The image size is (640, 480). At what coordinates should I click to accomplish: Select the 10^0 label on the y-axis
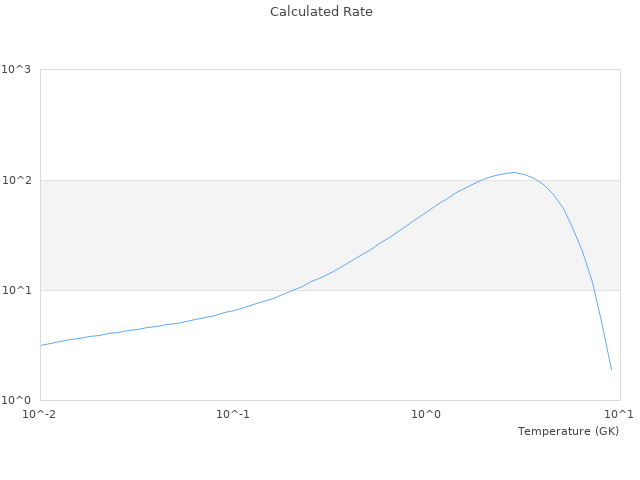pyautogui.click(x=17, y=400)
